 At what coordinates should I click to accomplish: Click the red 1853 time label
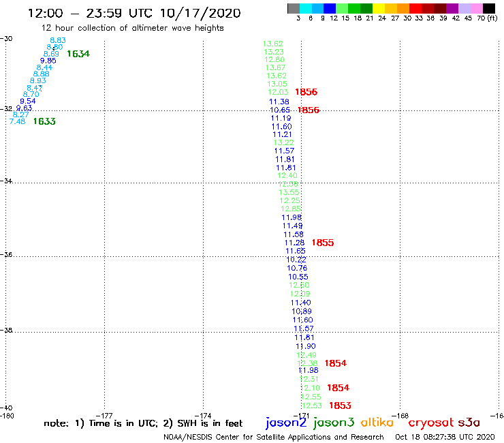(340, 406)
